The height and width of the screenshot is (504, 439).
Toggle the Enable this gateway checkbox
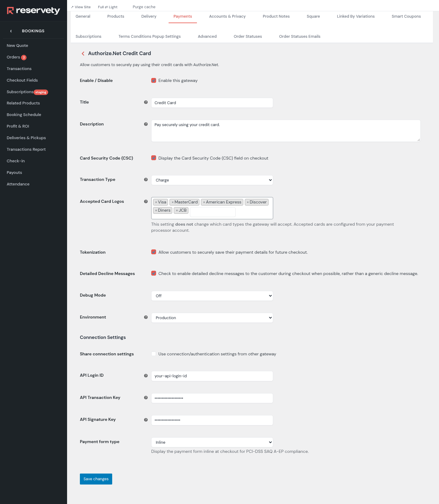[154, 80]
